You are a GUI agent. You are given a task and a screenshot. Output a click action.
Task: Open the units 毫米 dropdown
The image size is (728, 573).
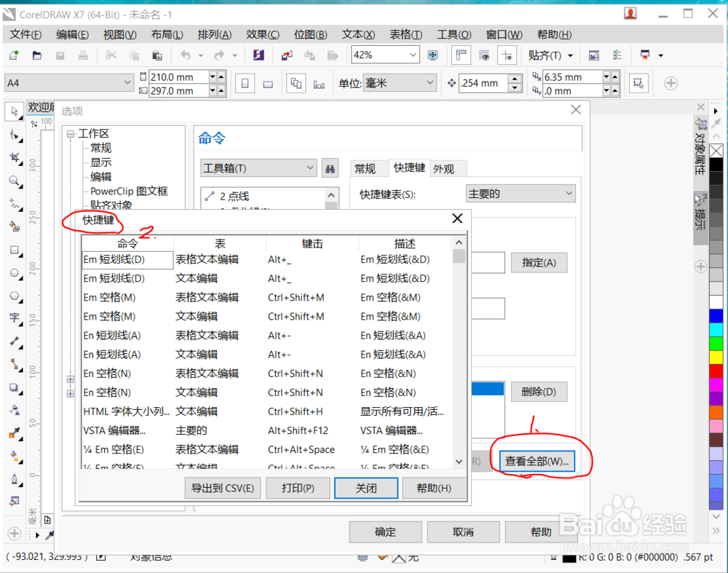click(430, 83)
